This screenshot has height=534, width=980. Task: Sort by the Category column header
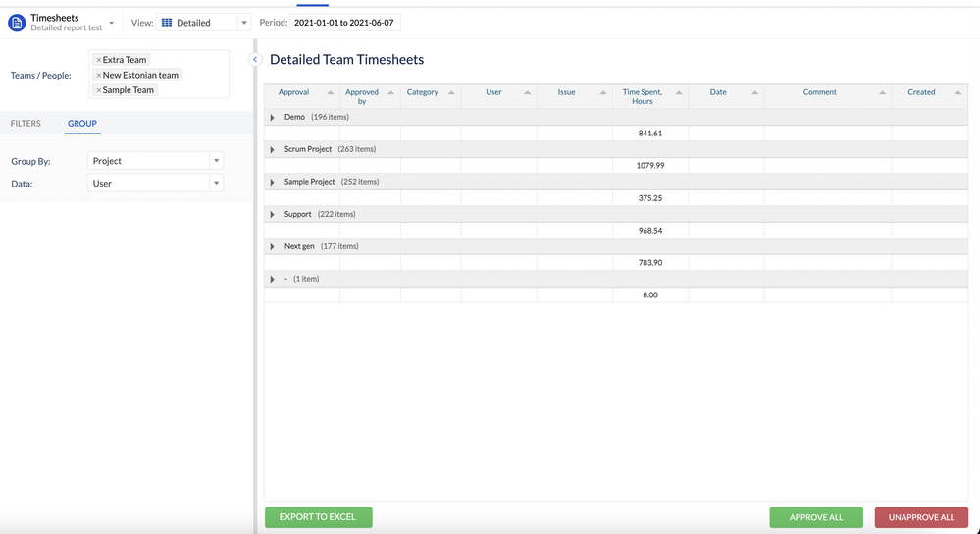click(423, 92)
